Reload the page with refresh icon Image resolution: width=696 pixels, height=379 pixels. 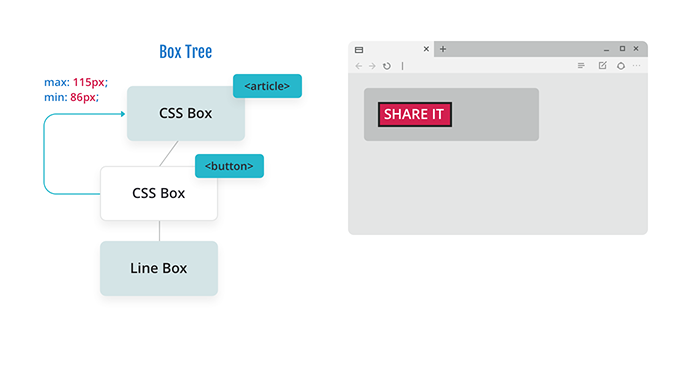pyautogui.click(x=387, y=66)
